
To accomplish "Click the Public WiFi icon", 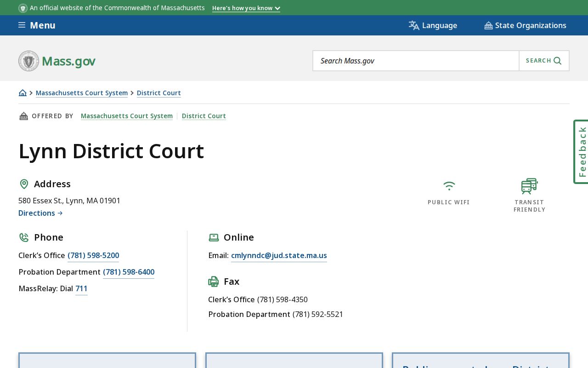I will (x=449, y=186).
